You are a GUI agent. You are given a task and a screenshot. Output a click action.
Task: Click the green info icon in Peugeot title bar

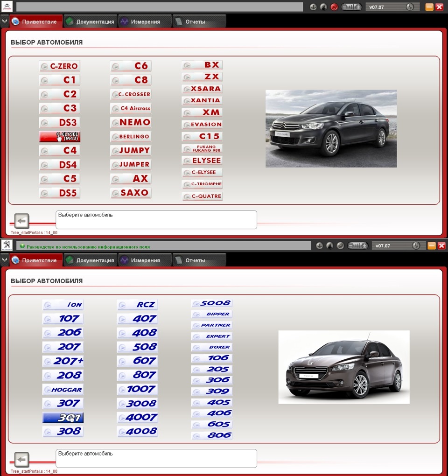(x=22, y=246)
